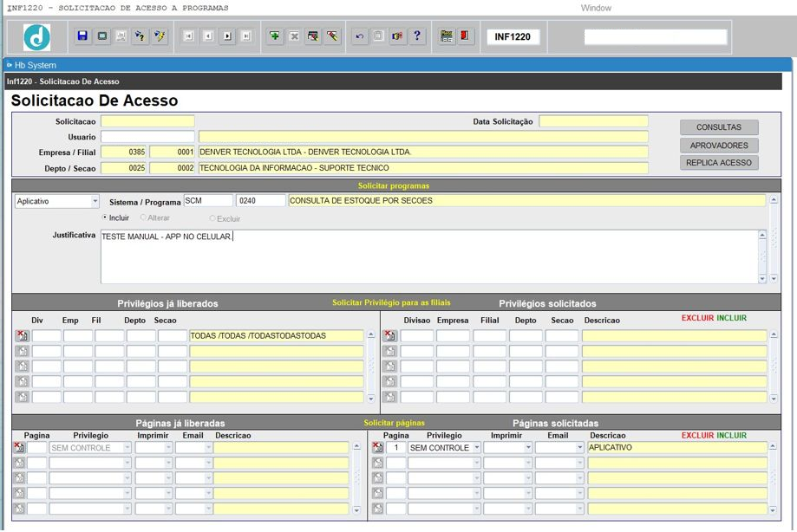Click the clipboard icon in toolbar
The height and width of the screenshot is (532, 797).
(378, 36)
